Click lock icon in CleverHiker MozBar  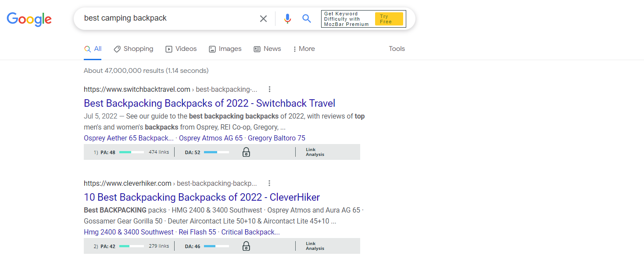tap(246, 246)
